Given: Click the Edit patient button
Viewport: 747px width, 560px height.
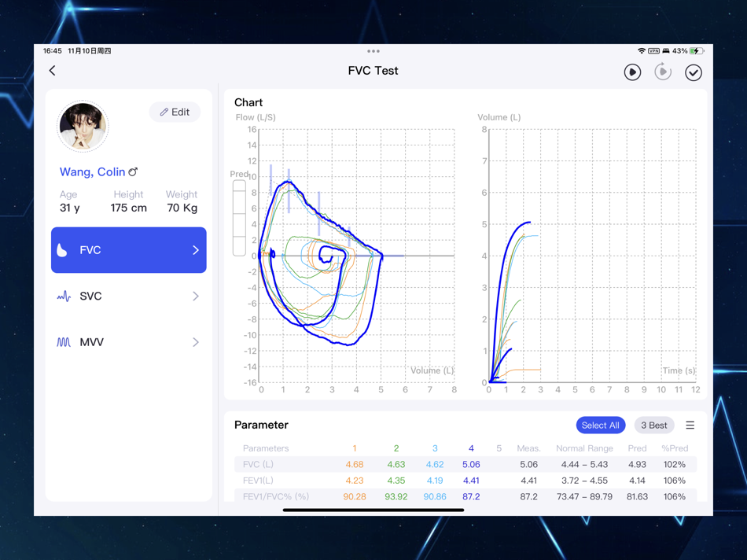Looking at the screenshot, I should pos(175,112).
